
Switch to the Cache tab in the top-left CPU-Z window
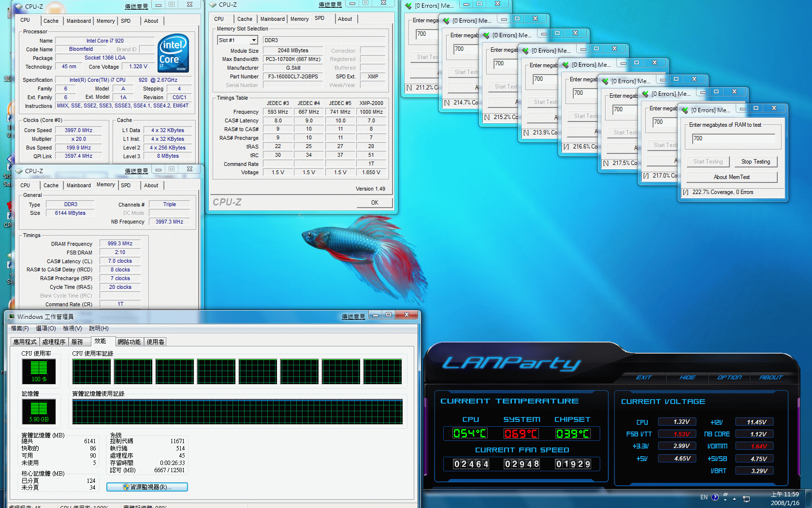(x=51, y=21)
